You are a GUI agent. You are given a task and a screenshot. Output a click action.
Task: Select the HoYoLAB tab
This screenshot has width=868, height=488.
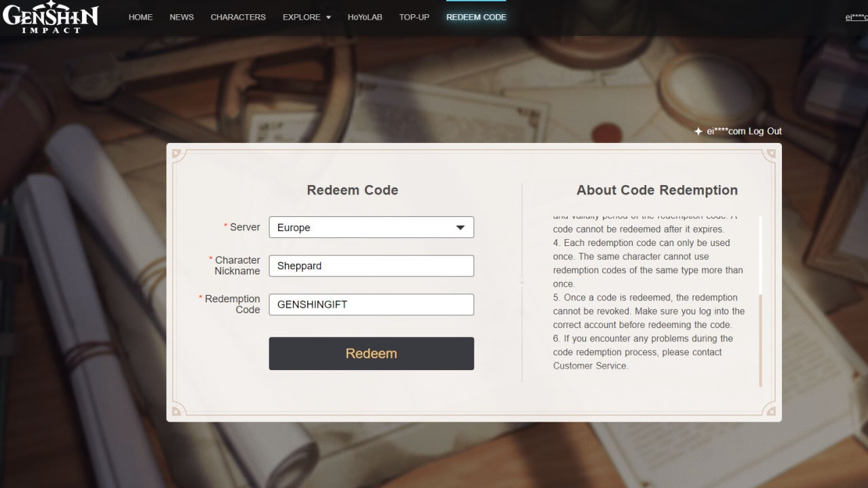365,17
